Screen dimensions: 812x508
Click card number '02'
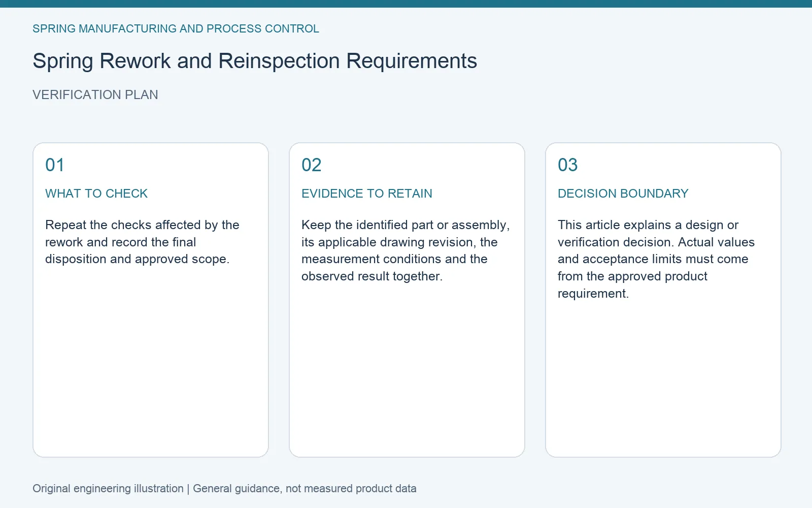pos(312,165)
